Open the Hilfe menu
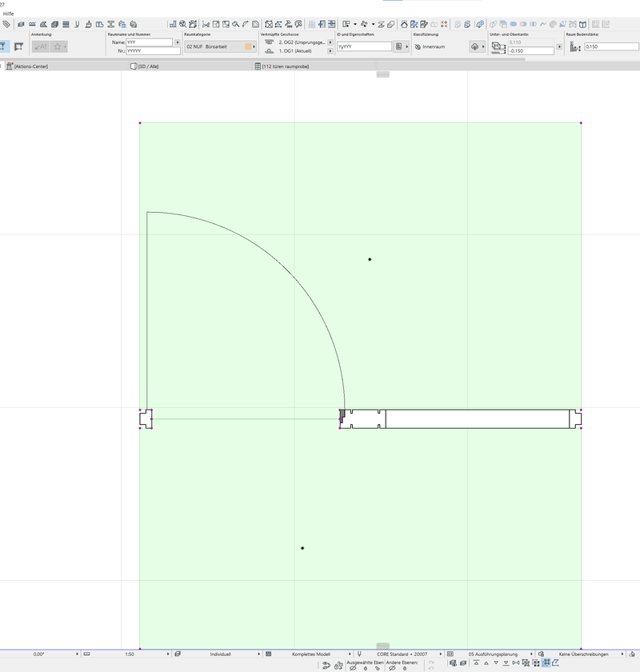 (8, 14)
